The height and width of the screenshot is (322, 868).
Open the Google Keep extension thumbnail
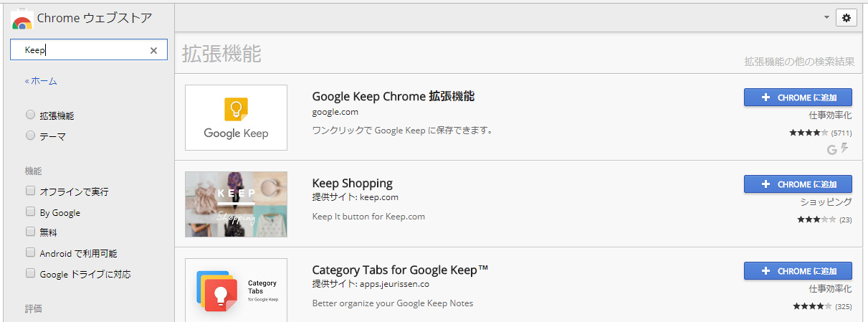coord(236,118)
